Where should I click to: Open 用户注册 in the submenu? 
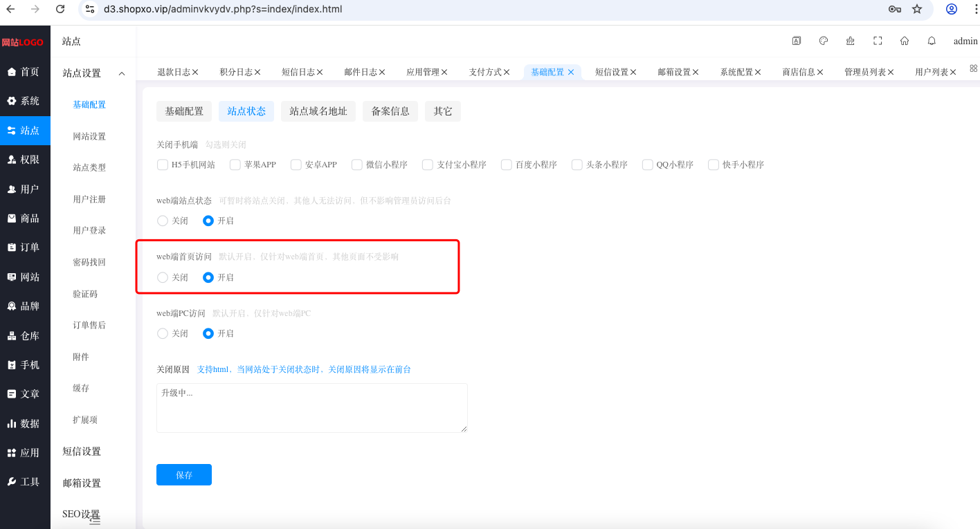click(x=89, y=199)
